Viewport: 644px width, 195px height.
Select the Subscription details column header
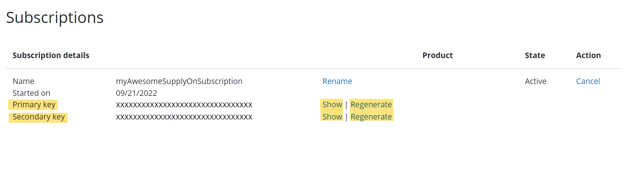pyautogui.click(x=51, y=56)
